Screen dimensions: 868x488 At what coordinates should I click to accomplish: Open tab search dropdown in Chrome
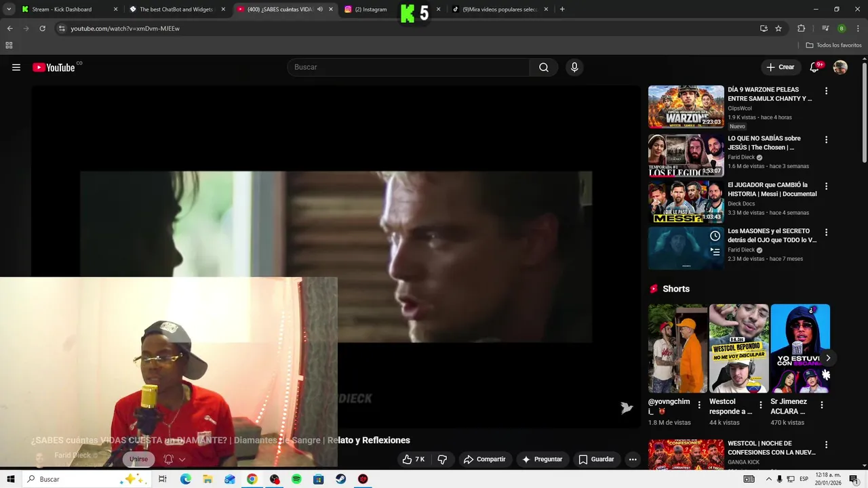pos(9,9)
